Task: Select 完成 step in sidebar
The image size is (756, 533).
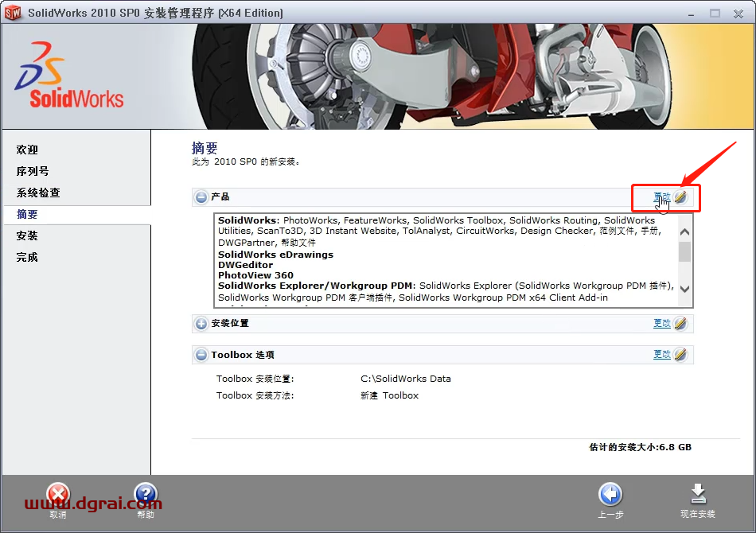Action: (x=27, y=257)
